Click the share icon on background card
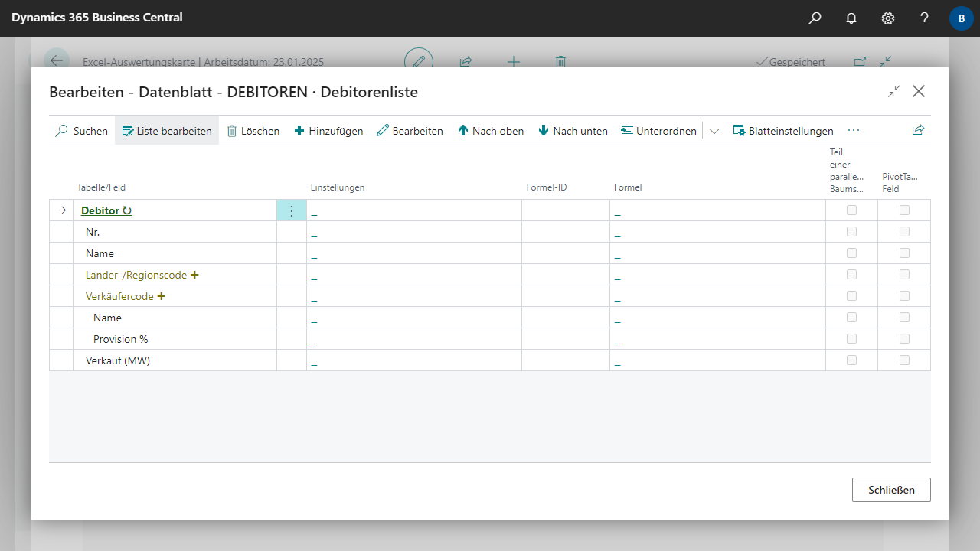This screenshot has width=980, height=551. (x=465, y=62)
